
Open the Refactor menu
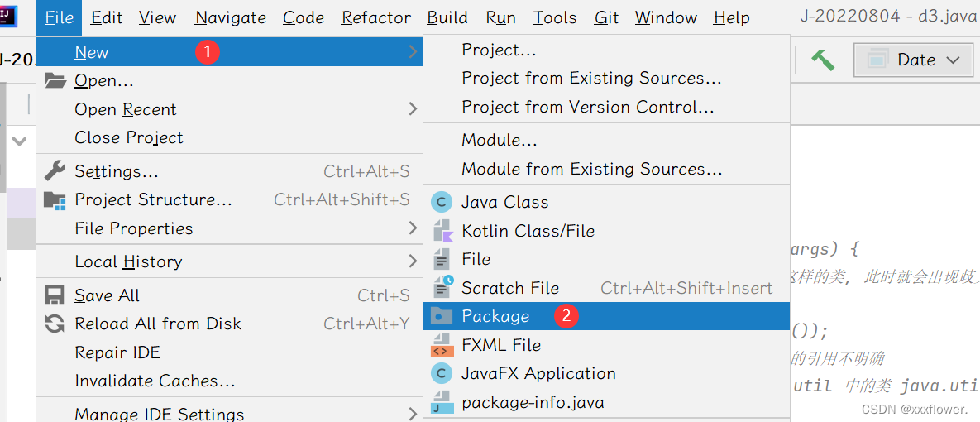[375, 17]
